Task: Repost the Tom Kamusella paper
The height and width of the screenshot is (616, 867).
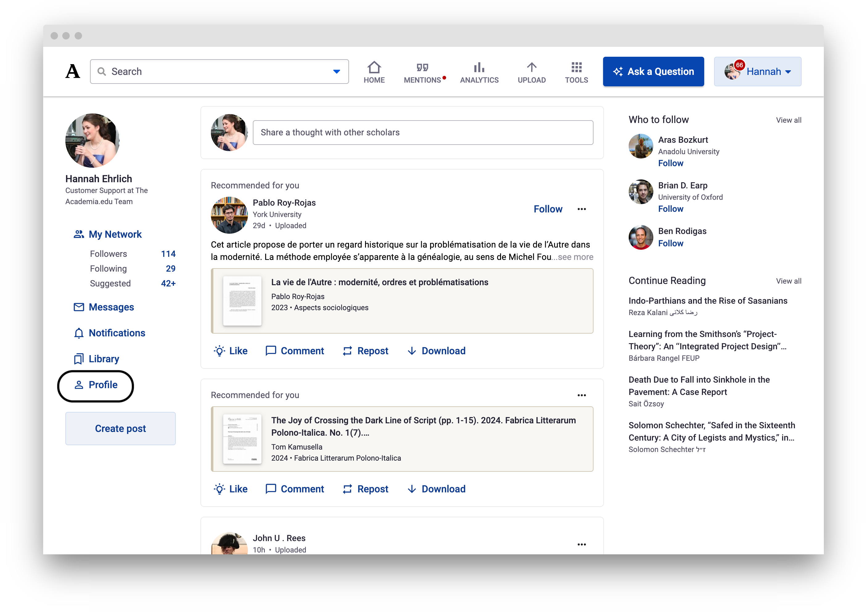Action: [x=365, y=489]
